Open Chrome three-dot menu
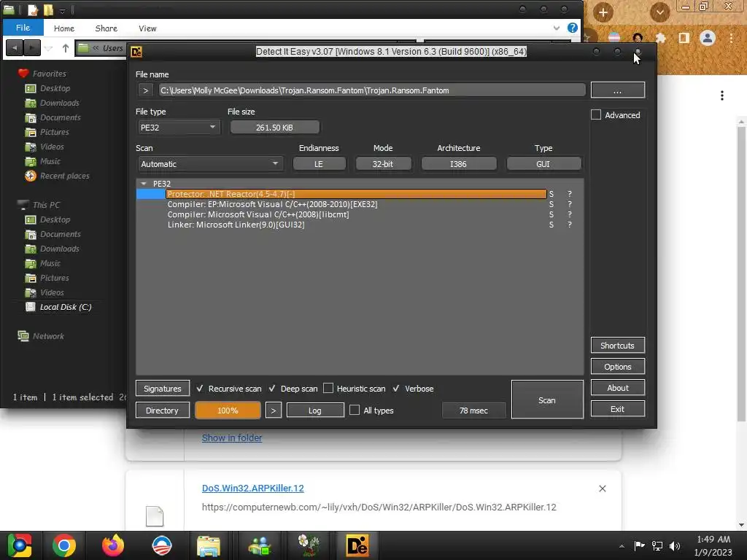Viewport: 747px width, 560px height. 731,38
